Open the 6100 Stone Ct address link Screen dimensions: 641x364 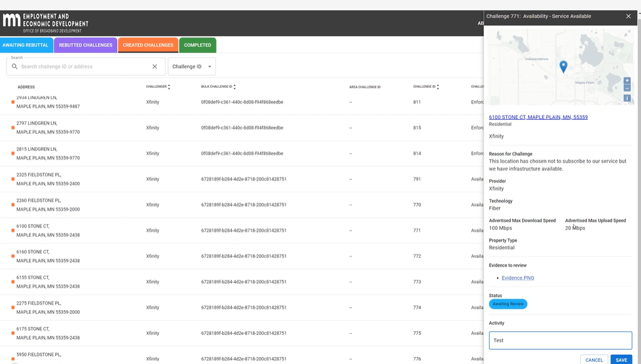(x=538, y=117)
